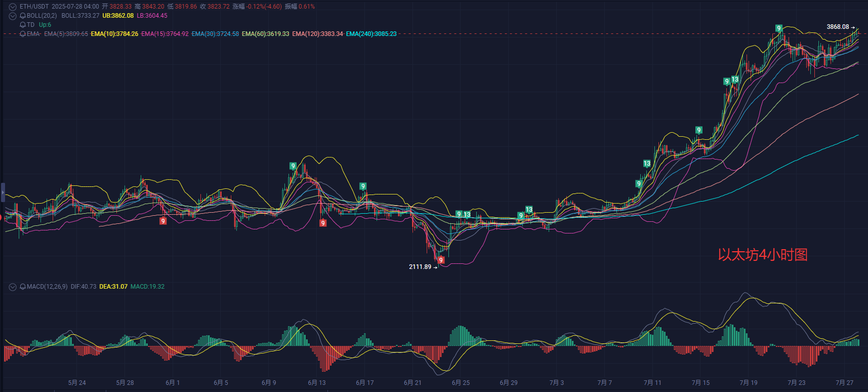Click the 6月 29 date on the time axis
The height and width of the screenshot is (392, 868).
tap(509, 383)
